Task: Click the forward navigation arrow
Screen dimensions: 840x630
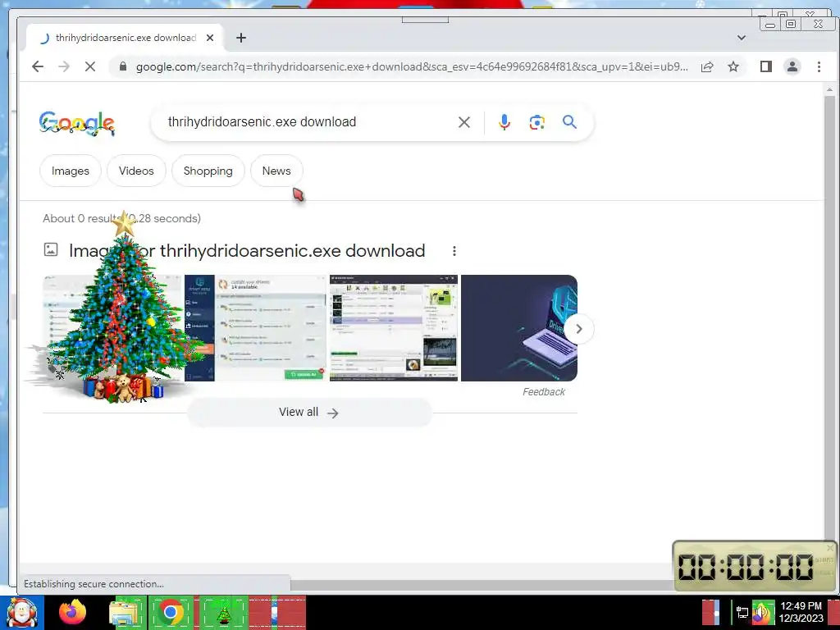Action: [x=64, y=66]
